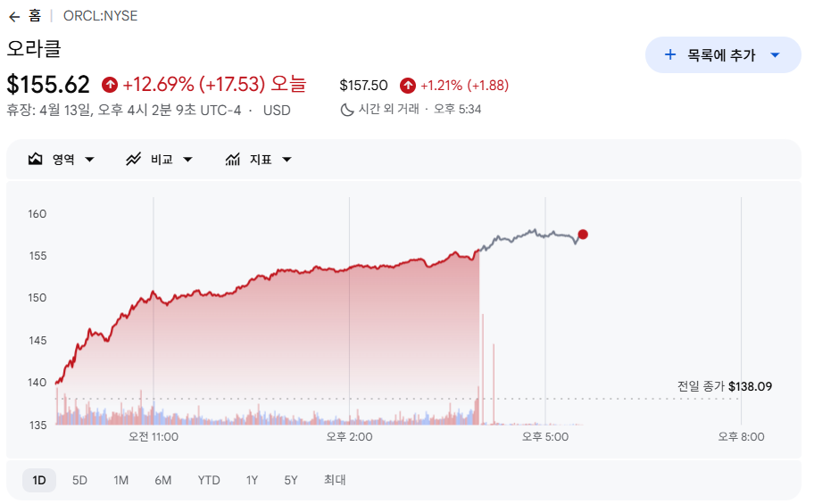Click the 비교 compare lines icon
814x504 pixels.
[134, 160]
